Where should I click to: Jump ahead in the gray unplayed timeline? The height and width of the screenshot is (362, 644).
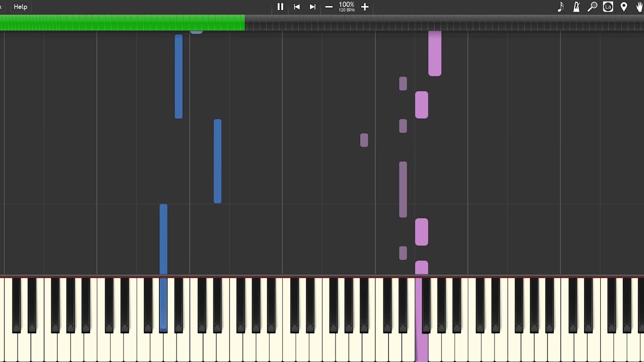(x=444, y=23)
